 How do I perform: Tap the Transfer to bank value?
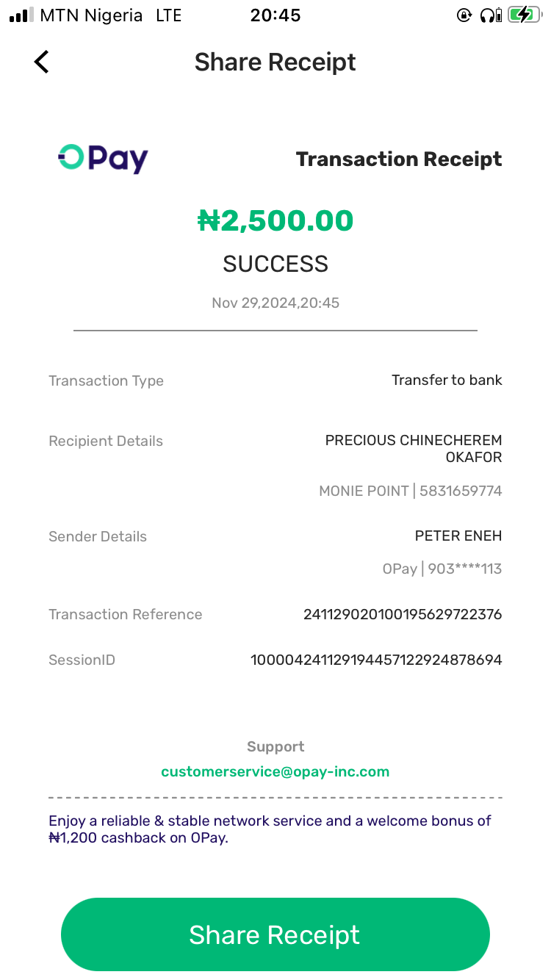coord(447,381)
